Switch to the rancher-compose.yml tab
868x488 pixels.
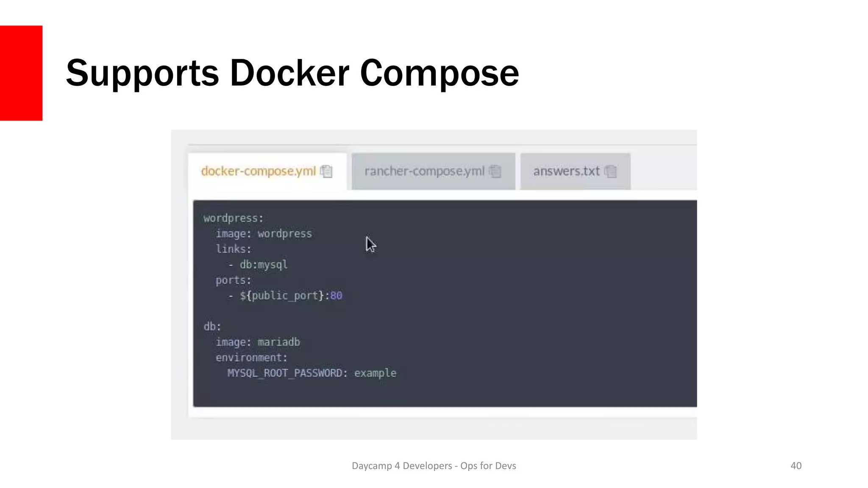[433, 172]
